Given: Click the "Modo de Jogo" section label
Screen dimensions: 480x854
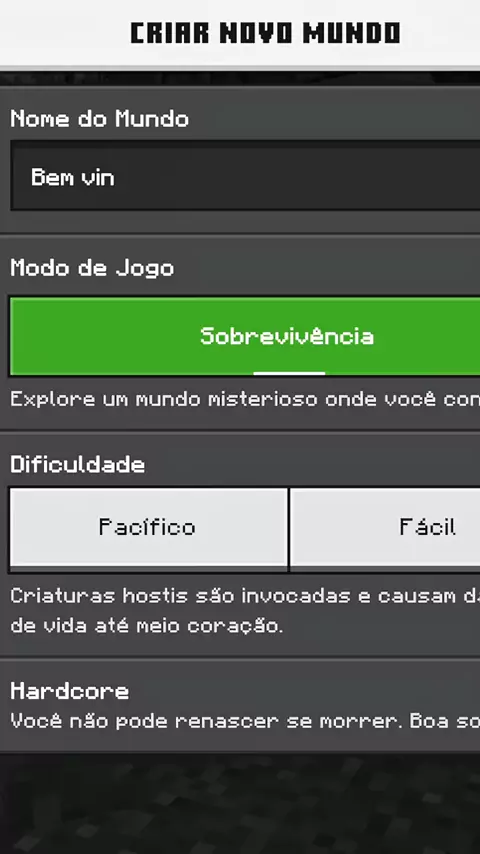Looking at the screenshot, I should [92, 268].
